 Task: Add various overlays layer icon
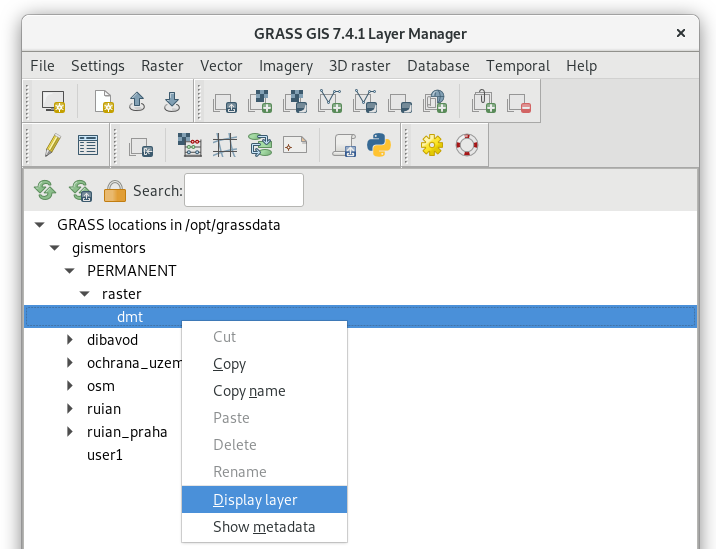coord(400,103)
